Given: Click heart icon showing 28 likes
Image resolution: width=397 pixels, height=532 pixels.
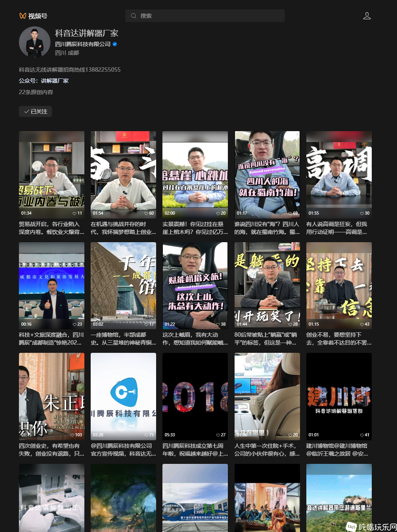Looking at the screenshot, I should [x=290, y=324].
